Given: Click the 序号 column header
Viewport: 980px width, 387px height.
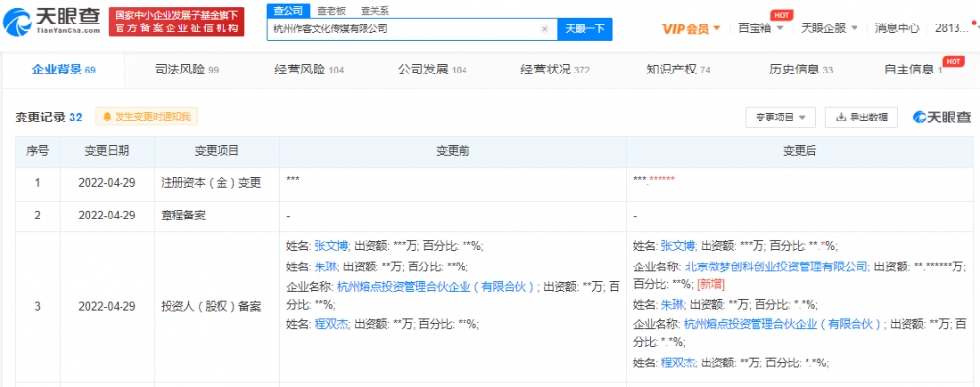Looking at the screenshot, I should pyautogui.click(x=37, y=151).
